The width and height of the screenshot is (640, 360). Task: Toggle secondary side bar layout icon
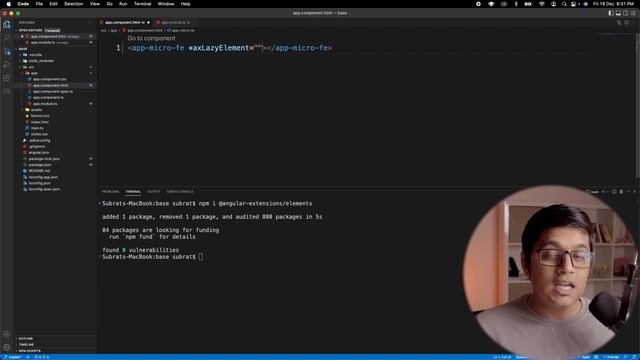pos(625,13)
